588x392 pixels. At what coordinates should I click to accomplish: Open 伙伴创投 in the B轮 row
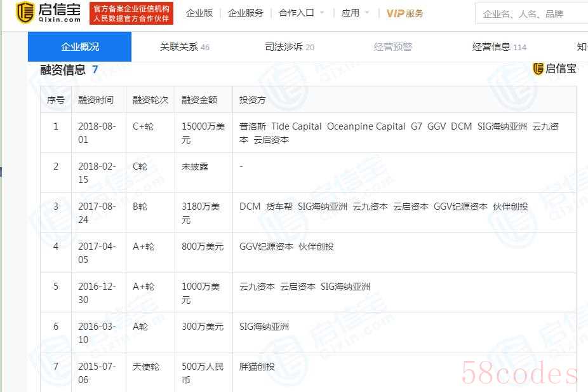pyautogui.click(x=511, y=206)
